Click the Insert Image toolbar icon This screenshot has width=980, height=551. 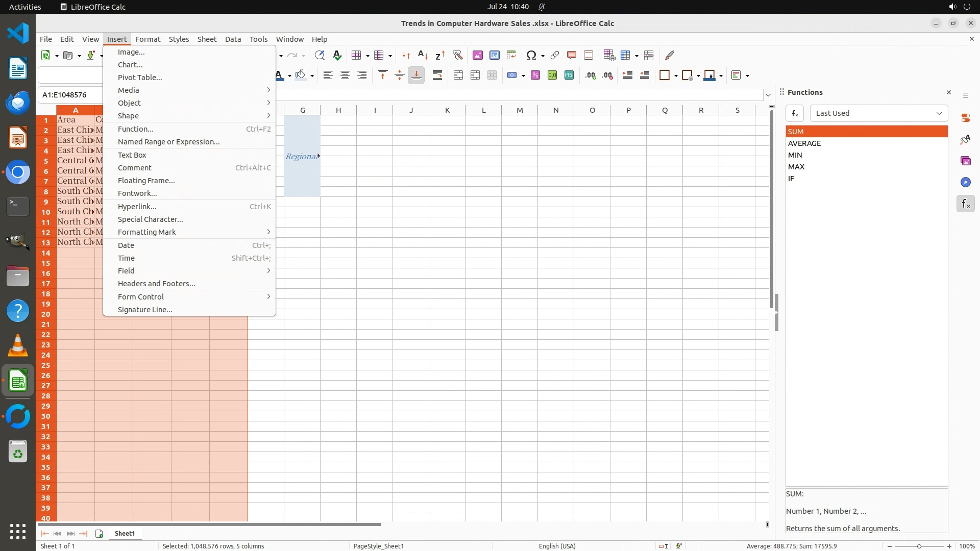point(477,55)
